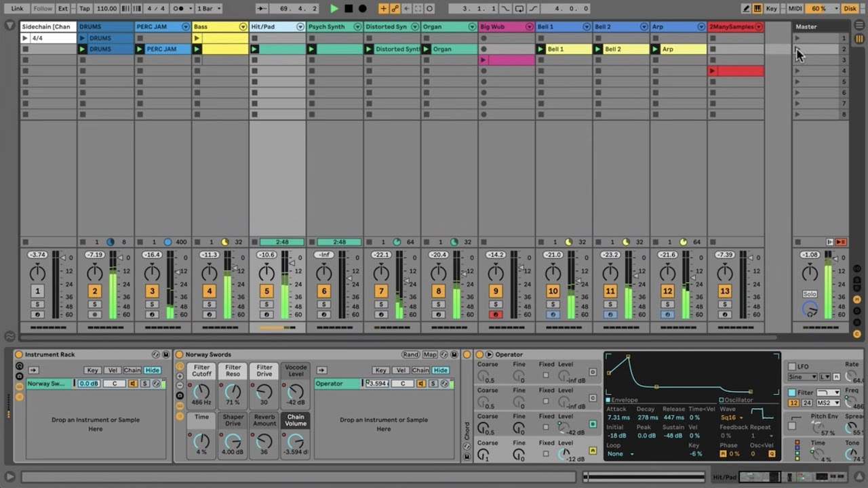Launch the red 2ManySamples clip
This screenshot has height=488, width=868.
(712, 71)
